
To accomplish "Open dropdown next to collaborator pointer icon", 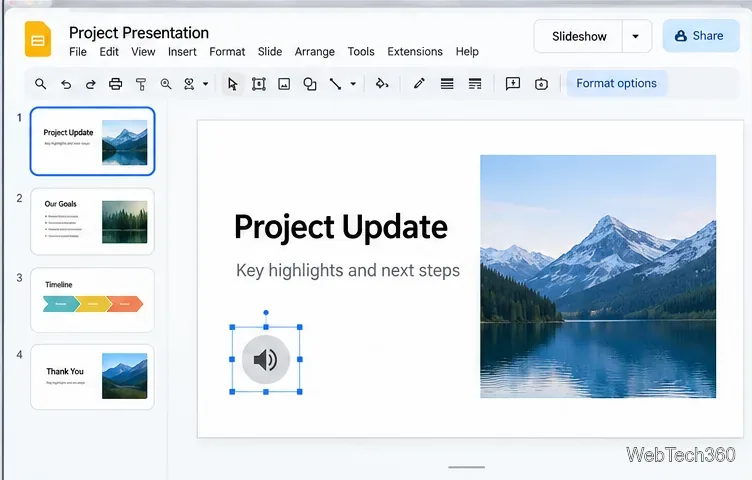I will tap(205, 84).
